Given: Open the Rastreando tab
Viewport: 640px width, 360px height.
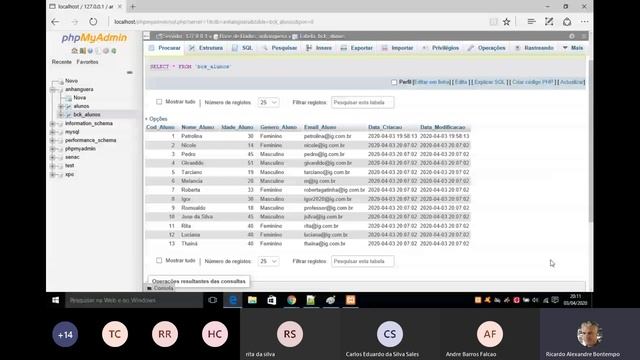Looking at the screenshot, I should click(x=534, y=48).
